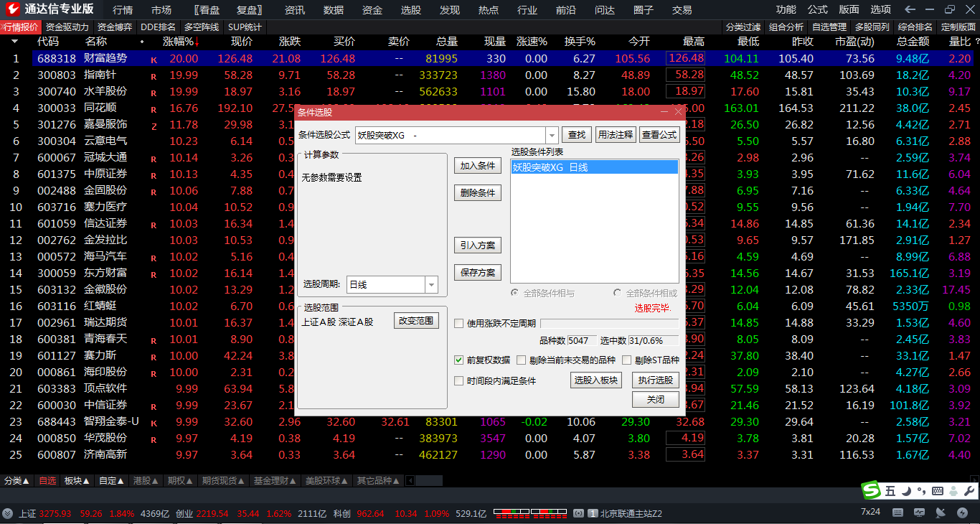Click 加入条件 button

[x=478, y=166]
